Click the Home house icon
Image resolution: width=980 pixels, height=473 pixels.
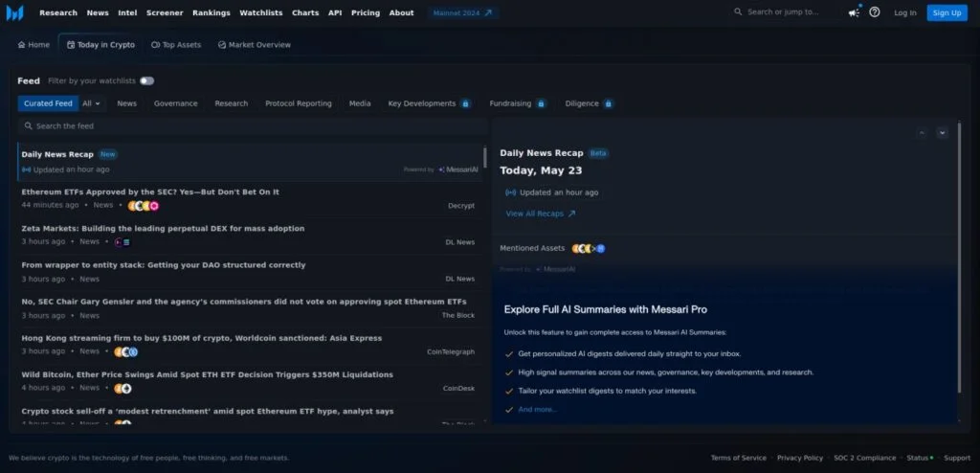pos(21,45)
